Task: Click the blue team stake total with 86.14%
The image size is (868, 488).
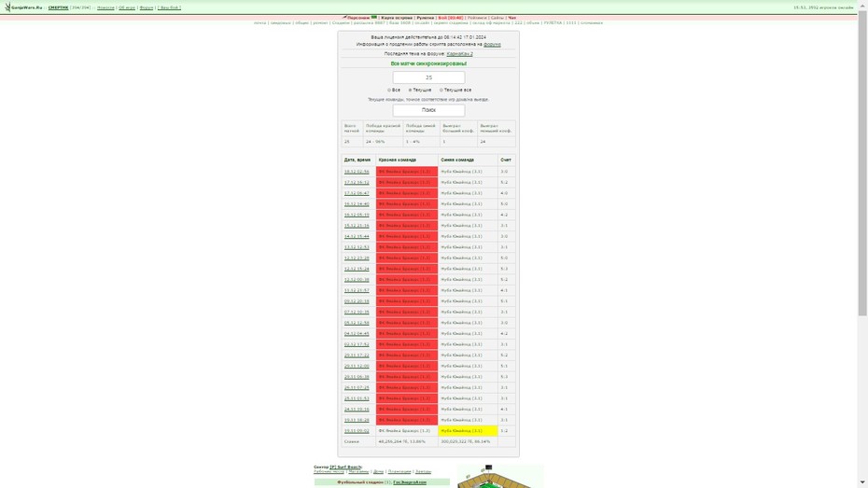Action: [466, 441]
